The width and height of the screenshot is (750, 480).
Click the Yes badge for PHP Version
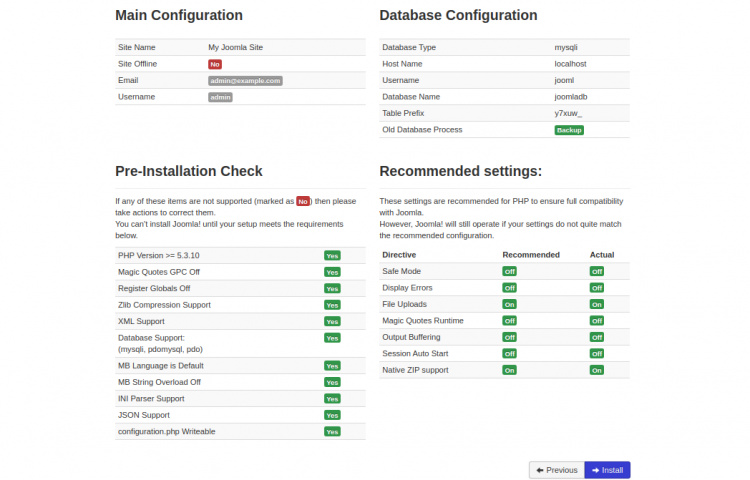tap(332, 255)
